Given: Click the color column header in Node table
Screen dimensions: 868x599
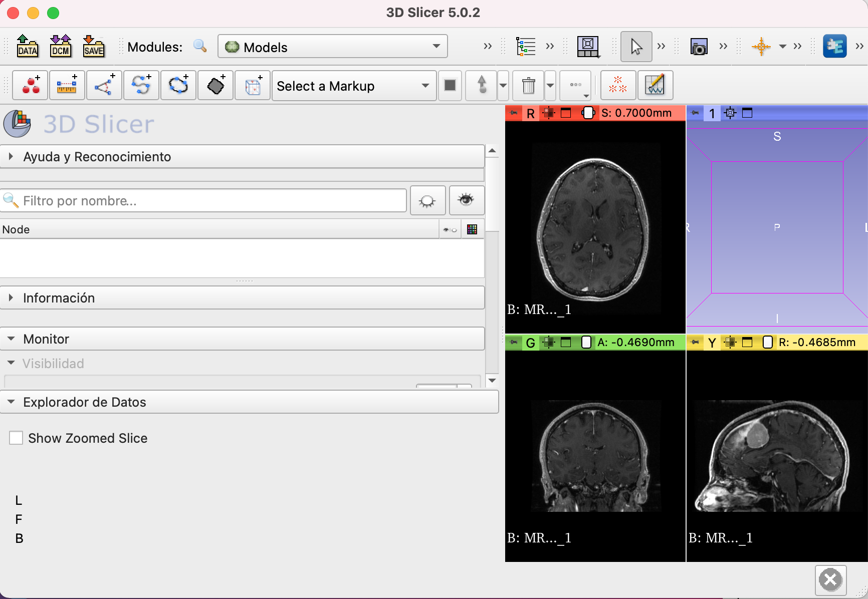Looking at the screenshot, I should pos(472,229).
